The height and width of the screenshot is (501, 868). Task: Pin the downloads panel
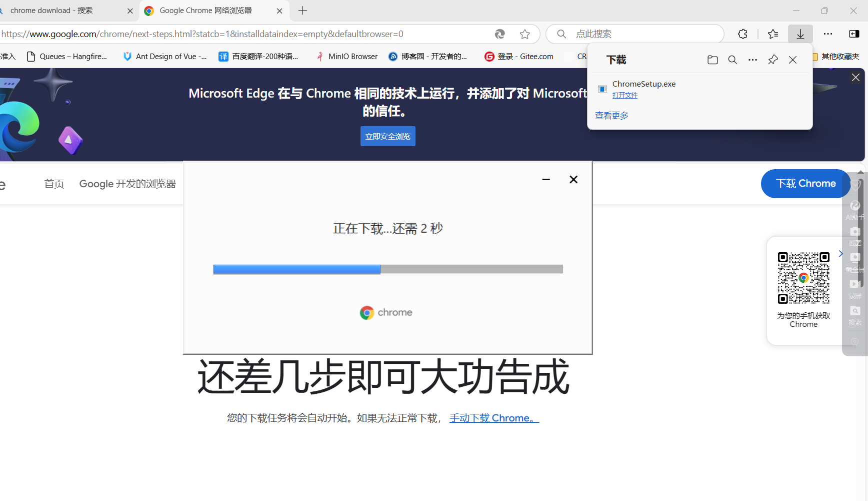(x=773, y=60)
